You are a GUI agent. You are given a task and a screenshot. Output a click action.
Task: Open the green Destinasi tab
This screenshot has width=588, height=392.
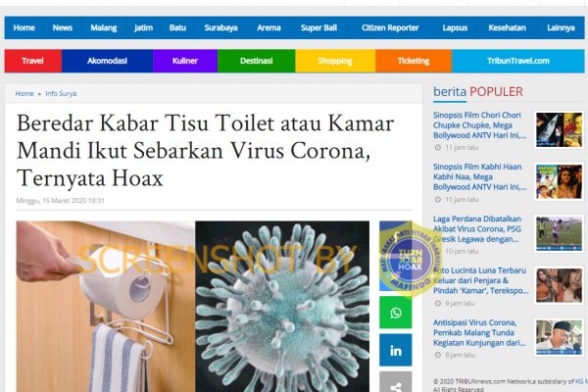pyautogui.click(x=257, y=61)
